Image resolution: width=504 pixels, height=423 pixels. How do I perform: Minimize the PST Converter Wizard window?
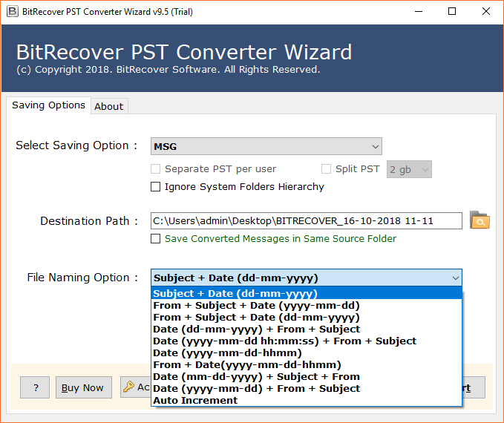tap(419, 12)
